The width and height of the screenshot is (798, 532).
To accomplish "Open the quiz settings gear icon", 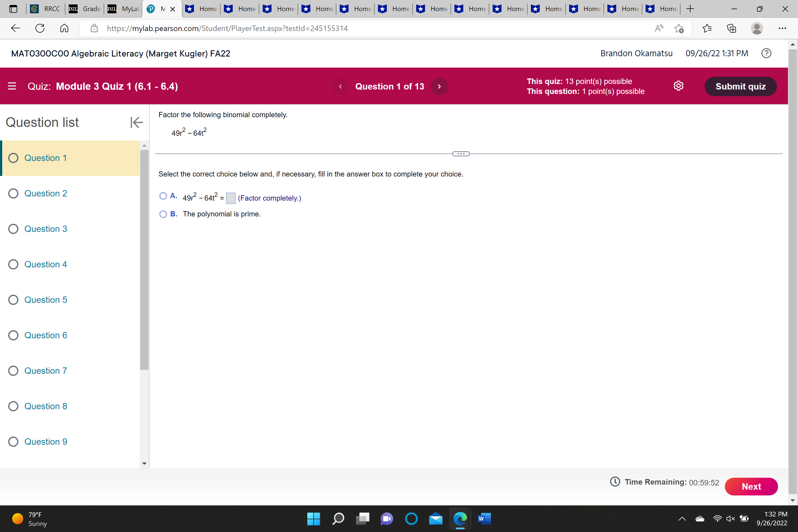I will [x=678, y=86].
